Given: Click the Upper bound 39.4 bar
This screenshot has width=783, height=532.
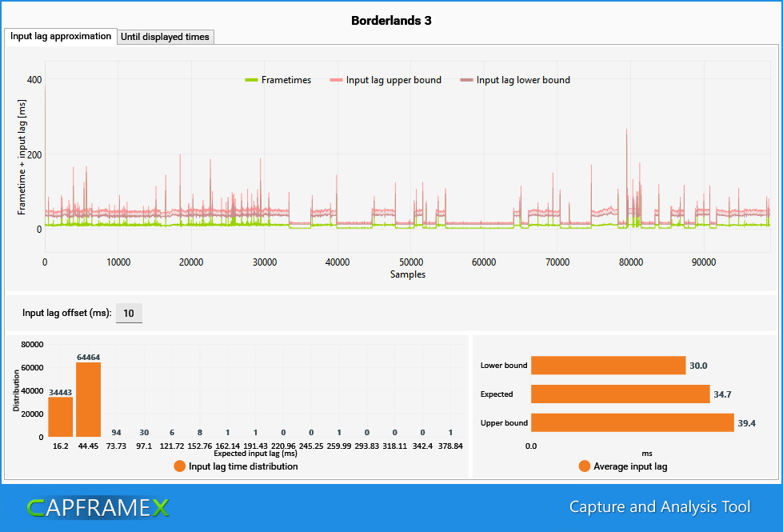Looking at the screenshot, I should (x=632, y=422).
